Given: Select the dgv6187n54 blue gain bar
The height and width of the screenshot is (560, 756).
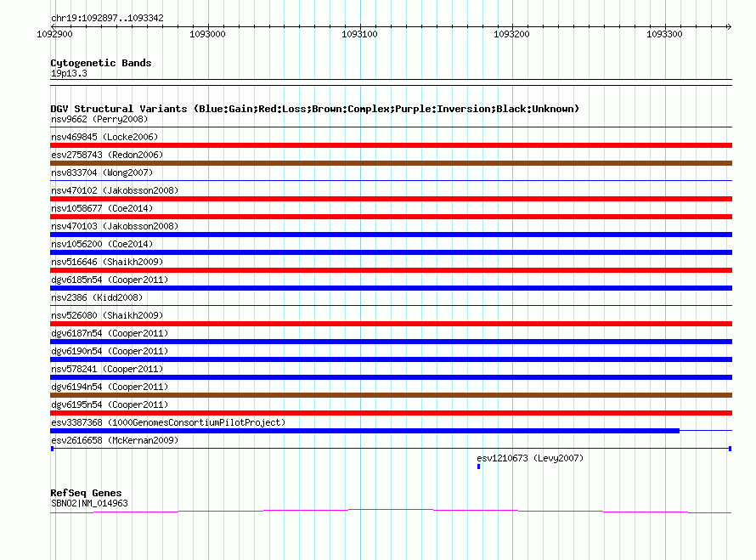Looking at the screenshot, I should tap(391, 342).
